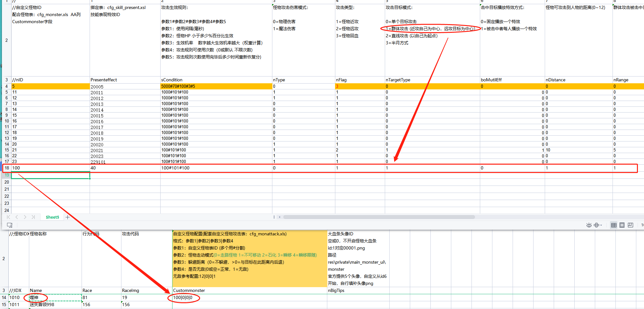This screenshot has width=644, height=309.
Task: Select row header 4
Action: coord(7,86)
